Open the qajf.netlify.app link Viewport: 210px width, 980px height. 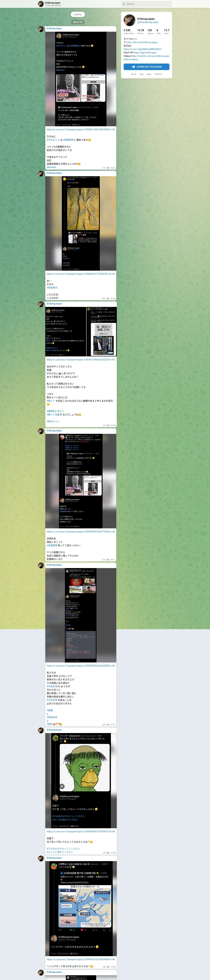(145, 52)
